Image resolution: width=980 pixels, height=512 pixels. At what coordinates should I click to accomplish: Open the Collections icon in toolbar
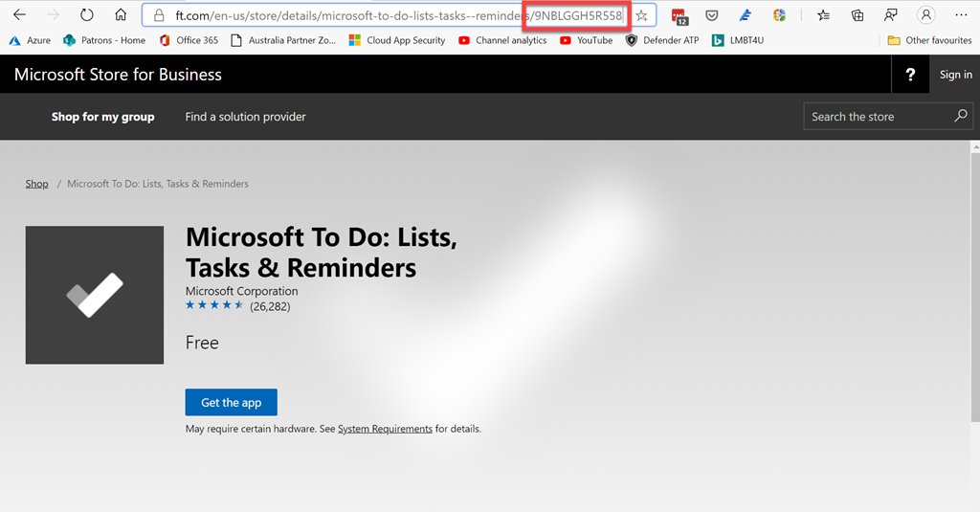pyautogui.click(x=857, y=15)
